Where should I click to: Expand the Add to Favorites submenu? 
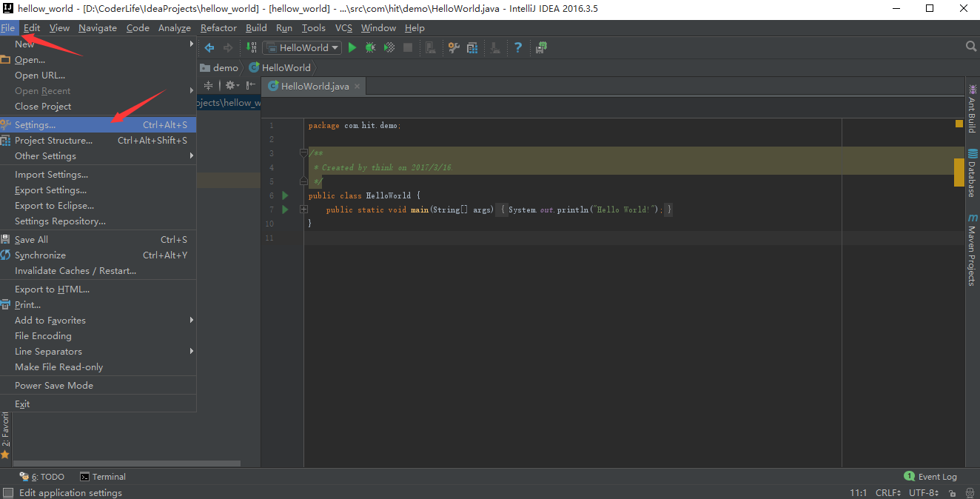point(98,321)
